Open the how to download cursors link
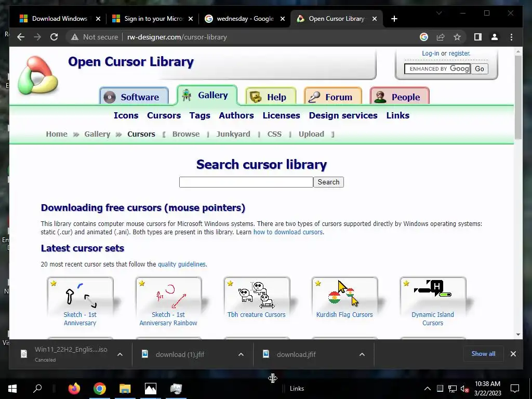The height and width of the screenshot is (399, 532). click(288, 232)
